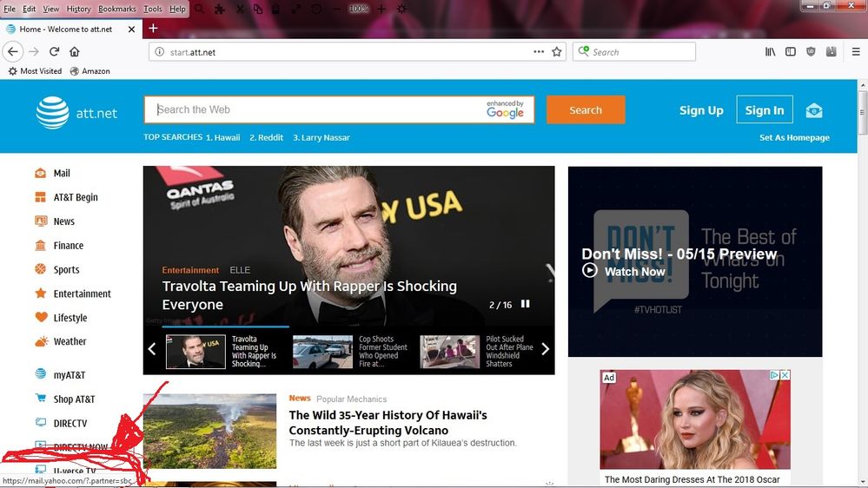
Task: Open a new browser tab
Action: pos(153,28)
